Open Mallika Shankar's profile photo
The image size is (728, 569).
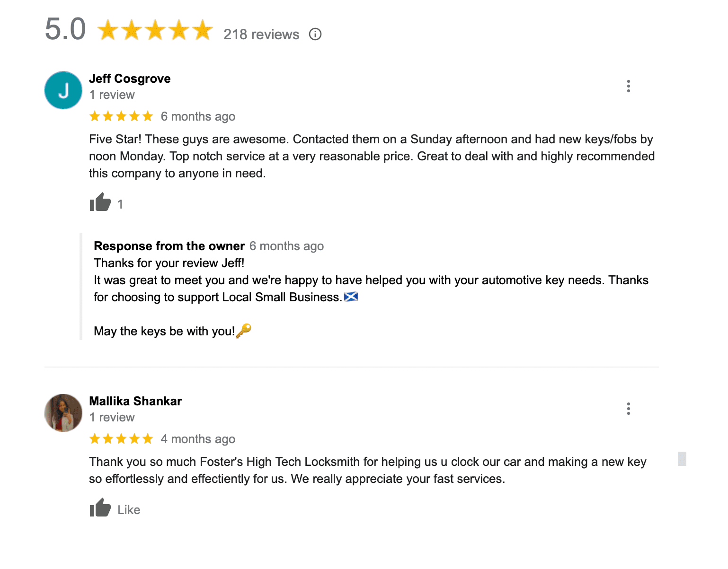[x=63, y=413]
